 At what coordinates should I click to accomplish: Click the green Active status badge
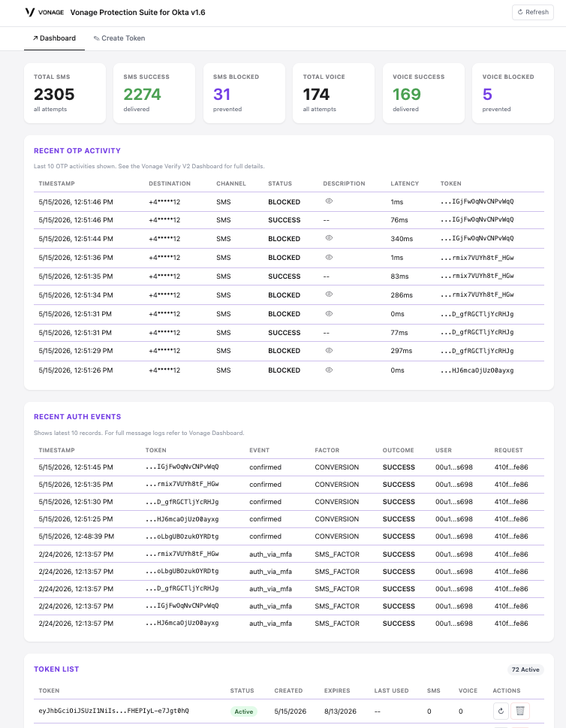pos(243,711)
